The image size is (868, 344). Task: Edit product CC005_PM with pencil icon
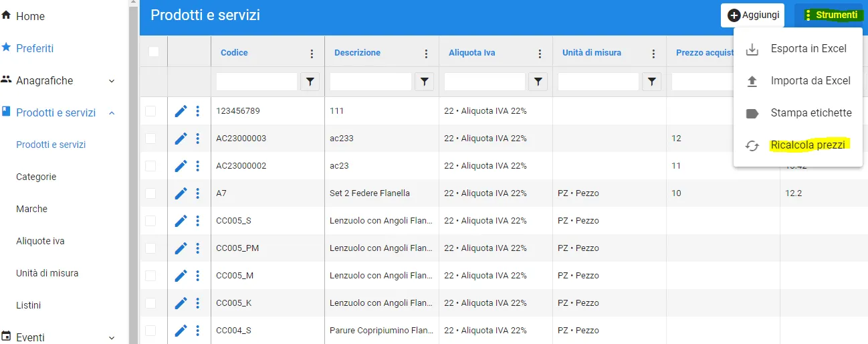181,248
